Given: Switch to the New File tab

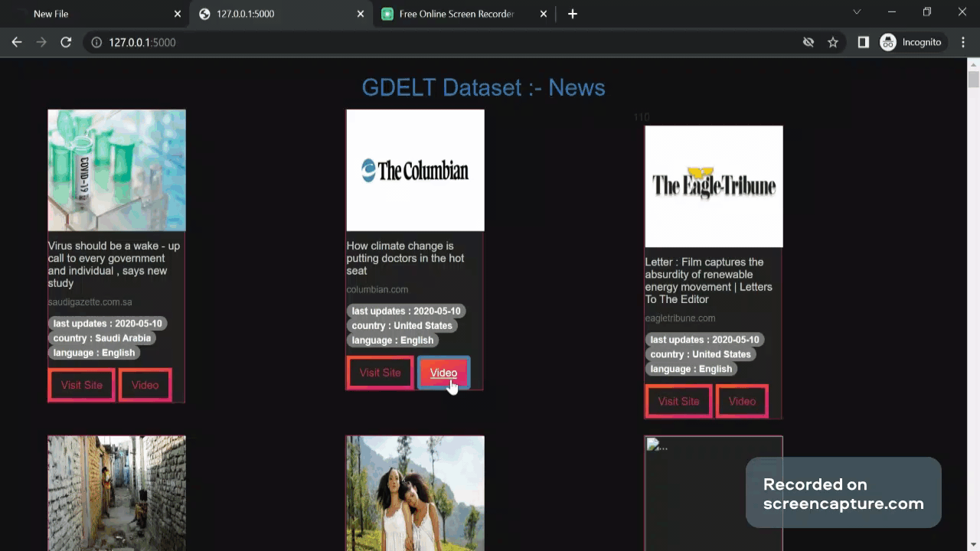Looking at the screenshot, I should click(84, 13).
